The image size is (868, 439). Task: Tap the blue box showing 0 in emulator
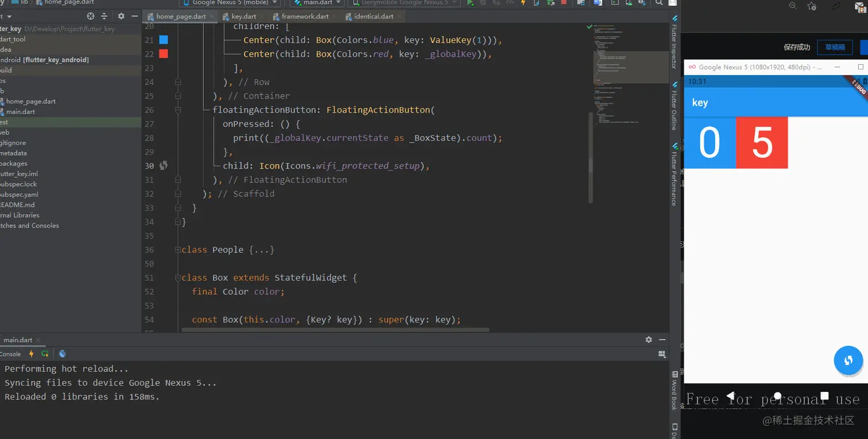(x=710, y=143)
